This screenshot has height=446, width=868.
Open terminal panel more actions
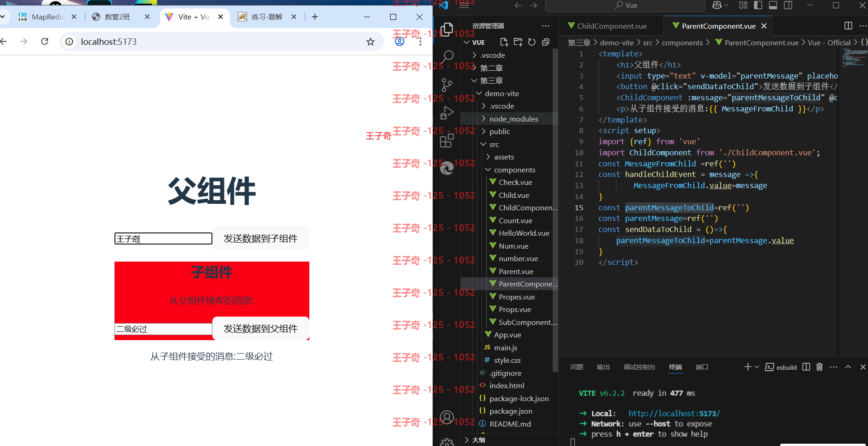[x=833, y=367]
